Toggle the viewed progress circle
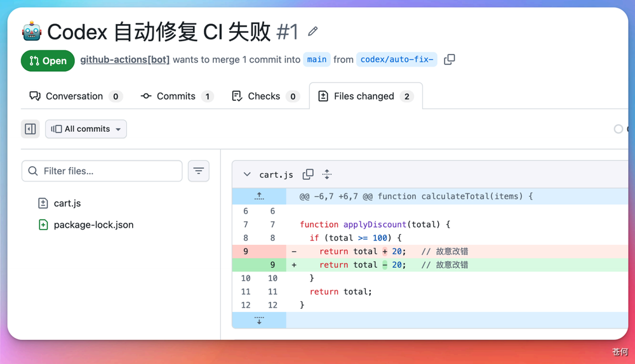635x364 pixels. coord(618,129)
